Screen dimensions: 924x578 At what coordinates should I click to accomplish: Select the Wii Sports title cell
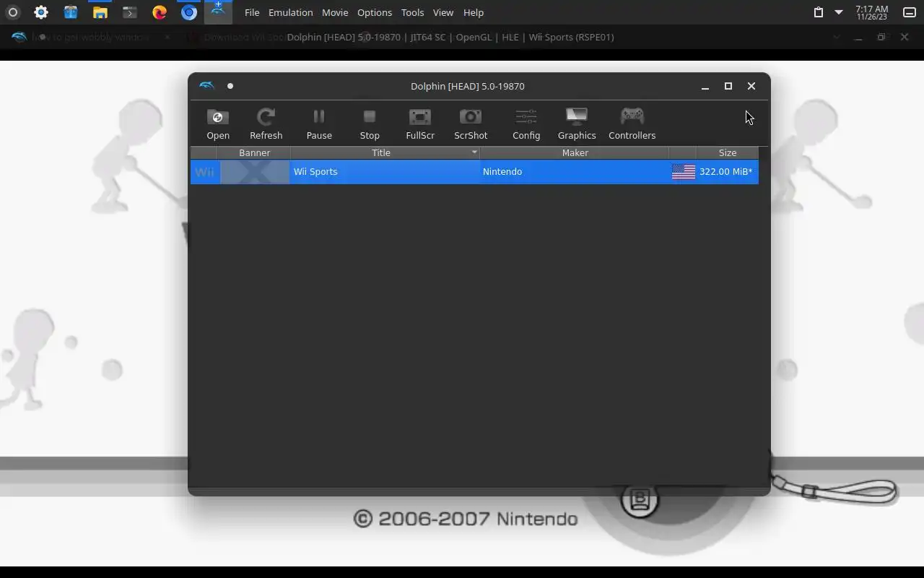pos(385,171)
